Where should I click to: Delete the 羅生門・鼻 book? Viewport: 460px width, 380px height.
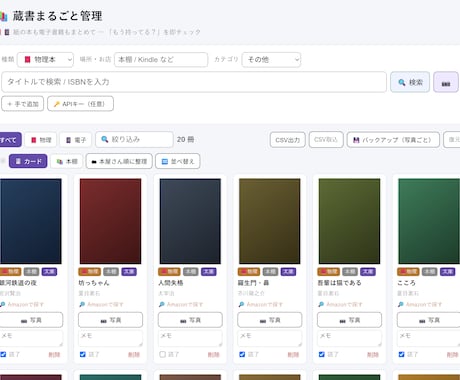tap(293, 355)
